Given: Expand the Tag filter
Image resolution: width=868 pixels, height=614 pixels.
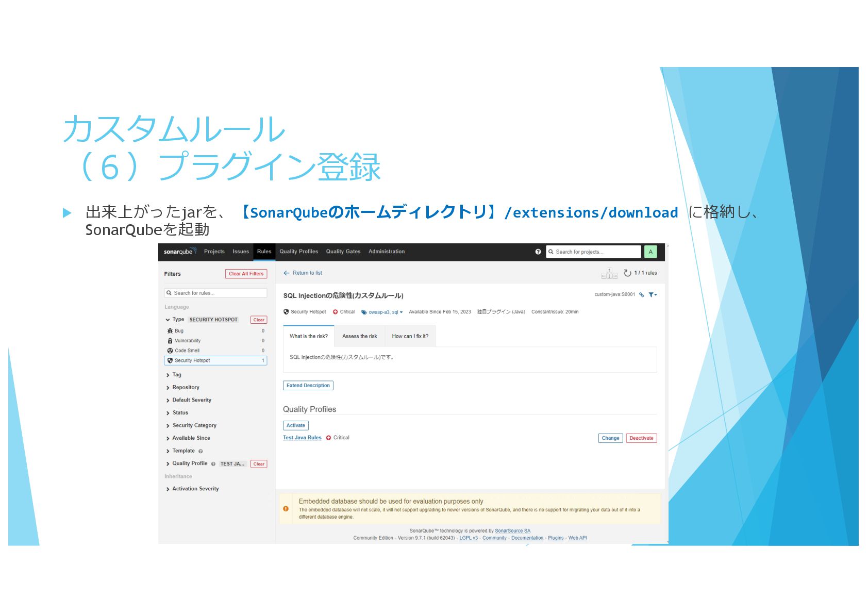Looking at the screenshot, I should click(x=174, y=375).
